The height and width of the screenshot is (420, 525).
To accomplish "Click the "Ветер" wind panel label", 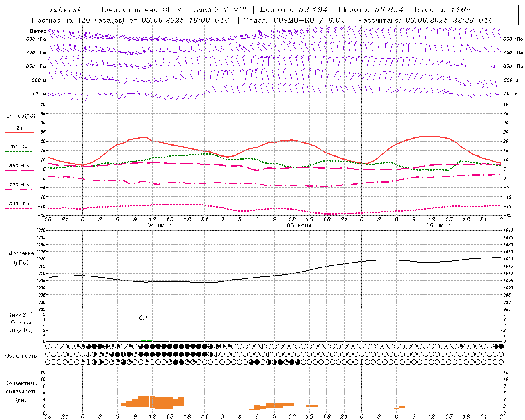I will (x=38, y=31).
